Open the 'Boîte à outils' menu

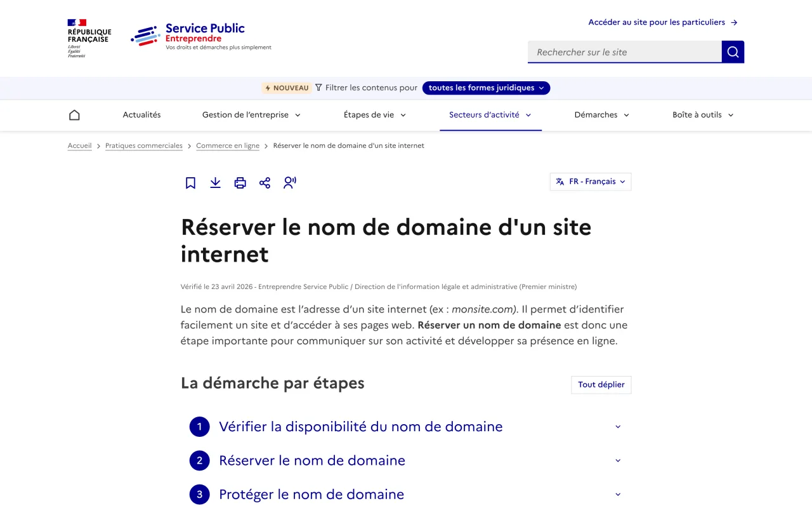pos(703,115)
